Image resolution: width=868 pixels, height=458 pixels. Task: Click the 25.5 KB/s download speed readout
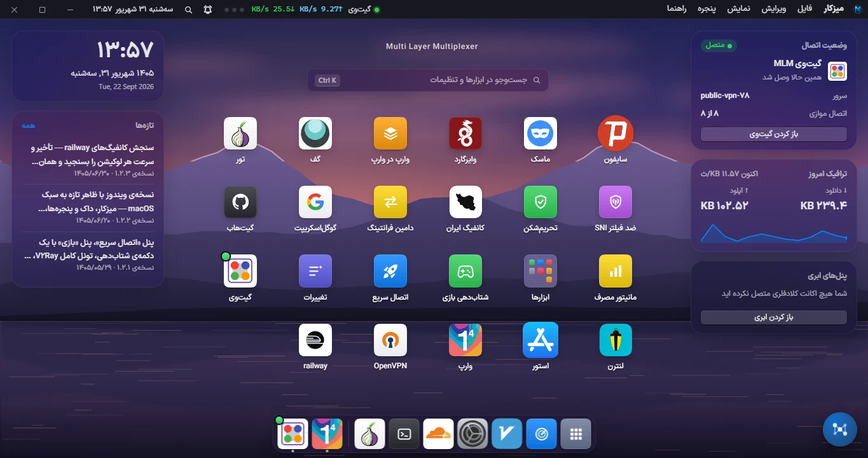(x=273, y=10)
